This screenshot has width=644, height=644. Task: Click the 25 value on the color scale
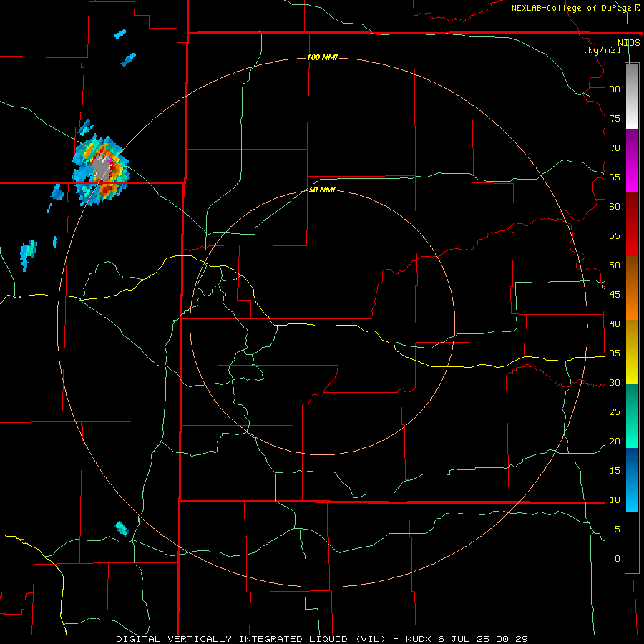[615, 412]
